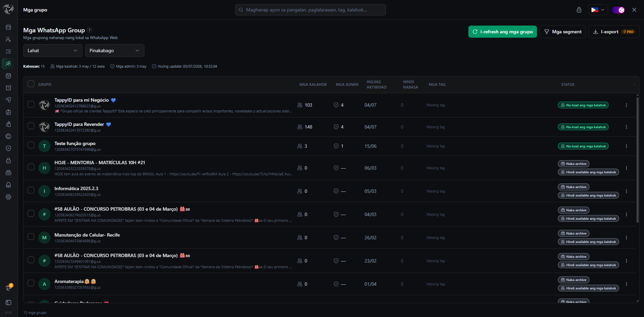
Task: Click the TappyID logo in sidebar top
Action: (x=8, y=9)
